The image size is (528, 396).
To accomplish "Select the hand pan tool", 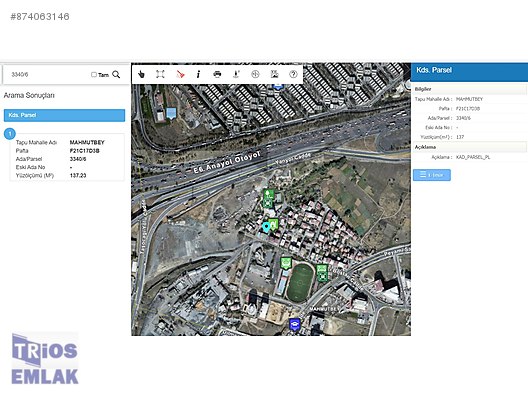I will click(x=141, y=74).
